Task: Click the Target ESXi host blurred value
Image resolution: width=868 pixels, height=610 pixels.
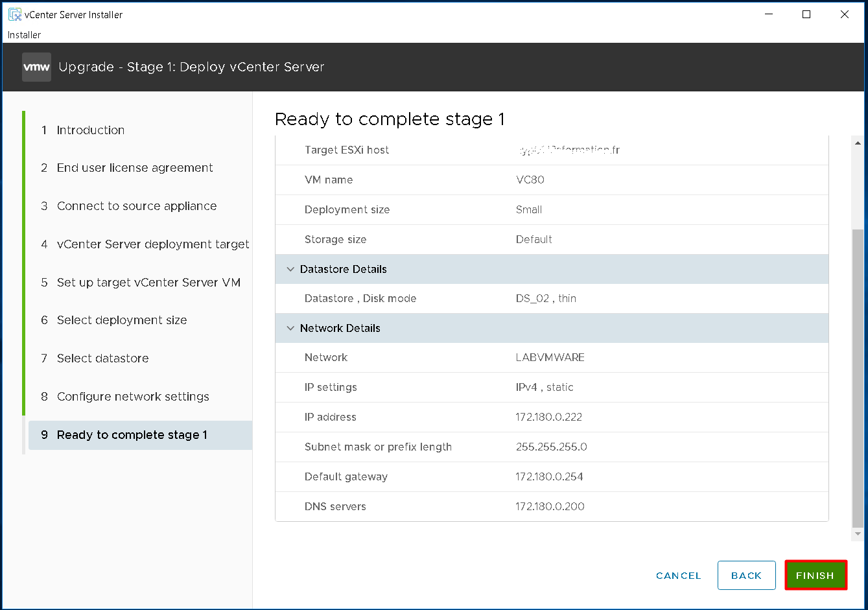Action: (569, 150)
